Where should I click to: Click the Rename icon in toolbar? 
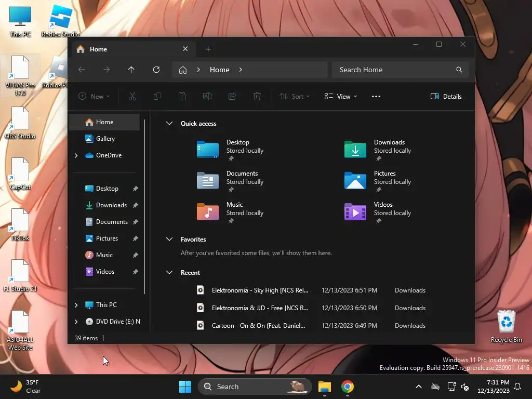pyautogui.click(x=207, y=96)
